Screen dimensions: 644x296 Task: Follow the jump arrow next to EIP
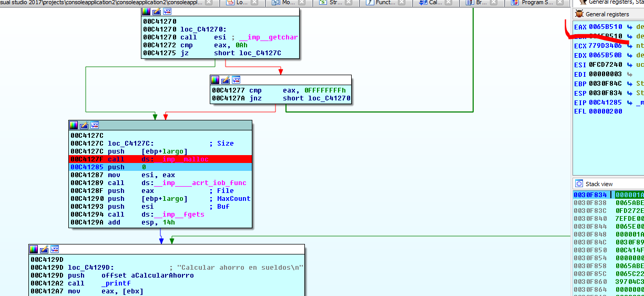point(630,103)
